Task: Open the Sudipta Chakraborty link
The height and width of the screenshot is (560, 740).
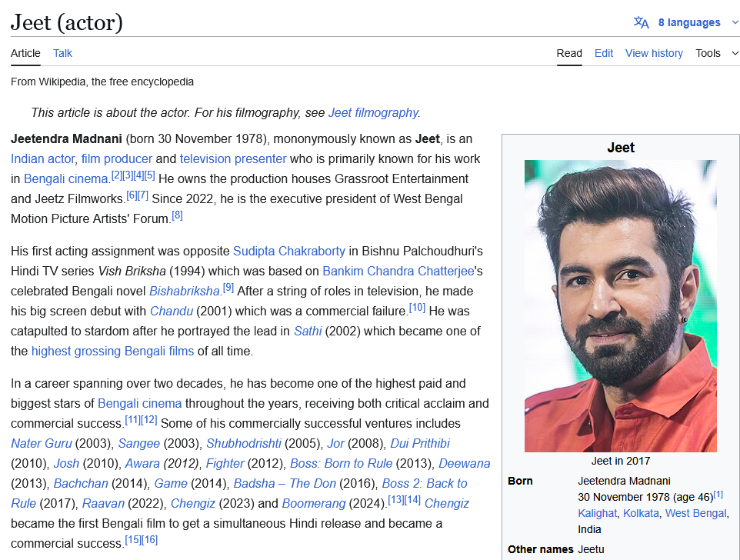Action: click(288, 251)
